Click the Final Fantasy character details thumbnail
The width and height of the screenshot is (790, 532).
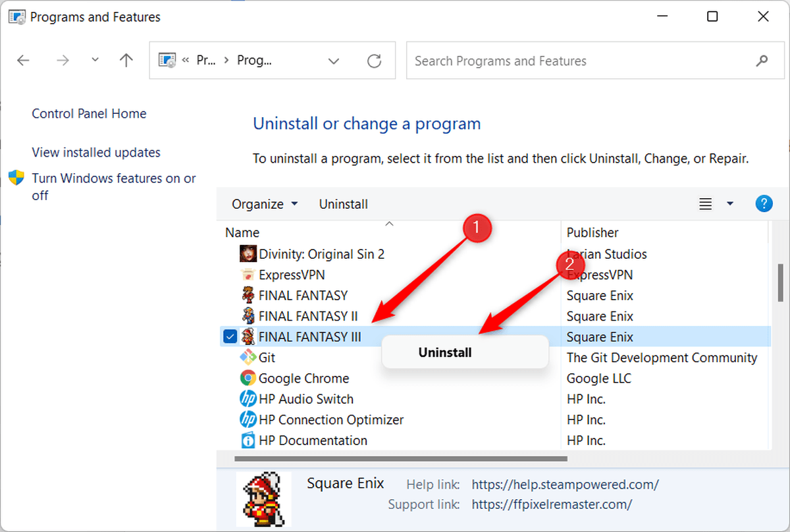263,498
